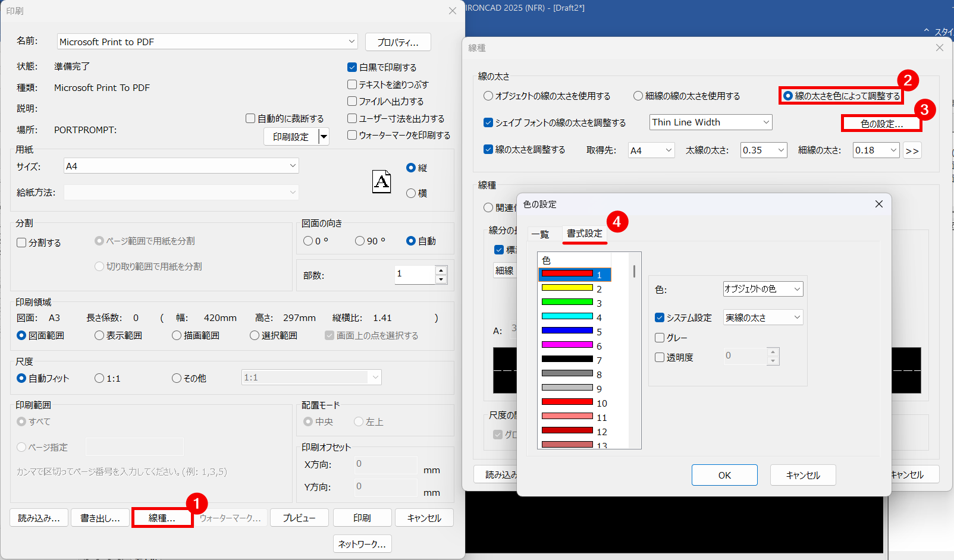The width and height of the screenshot is (954, 560).
Task: Open the paper size A4 dropdown
Action: [x=291, y=165]
